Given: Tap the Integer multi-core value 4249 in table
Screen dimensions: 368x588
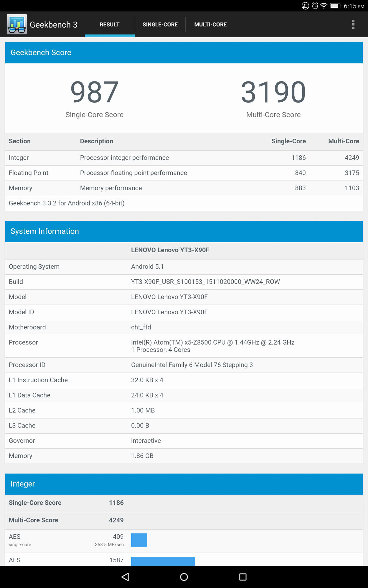Looking at the screenshot, I should [x=352, y=158].
